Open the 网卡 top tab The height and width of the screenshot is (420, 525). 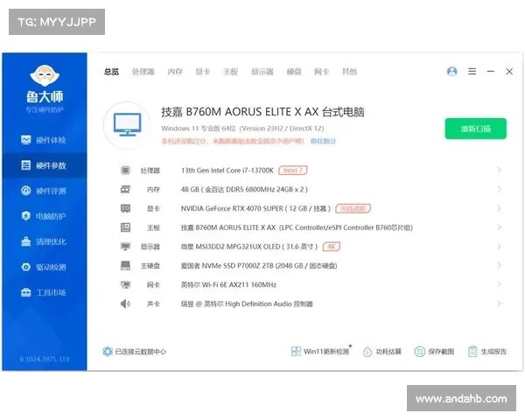pyautogui.click(x=322, y=72)
